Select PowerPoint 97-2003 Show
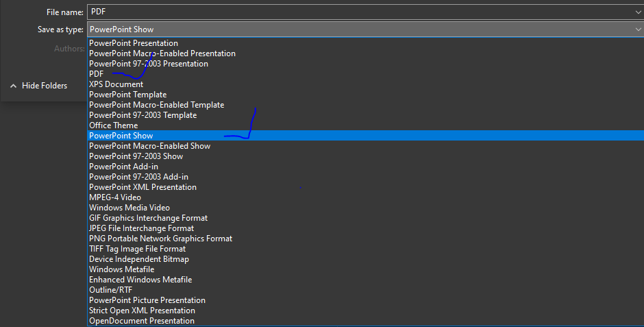Screen dimensions: 644x327 [366, 156]
